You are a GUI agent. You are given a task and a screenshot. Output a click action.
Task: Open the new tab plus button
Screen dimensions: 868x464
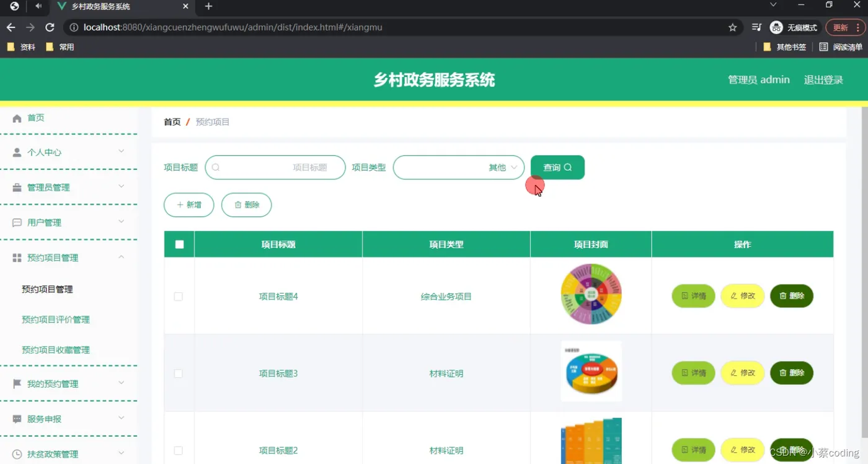(x=208, y=7)
